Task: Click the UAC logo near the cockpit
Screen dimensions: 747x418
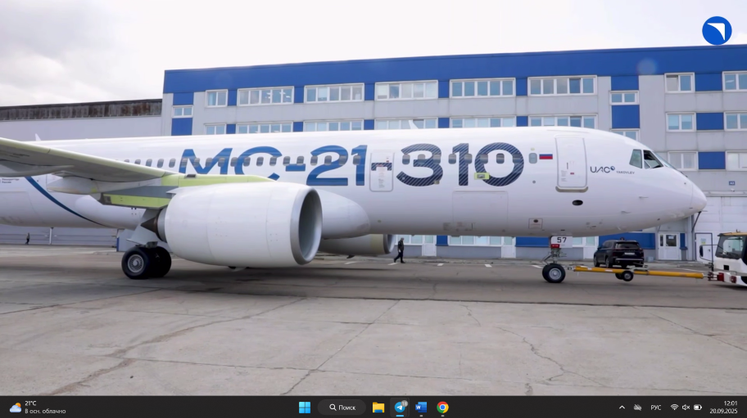Action: point(602,170)
